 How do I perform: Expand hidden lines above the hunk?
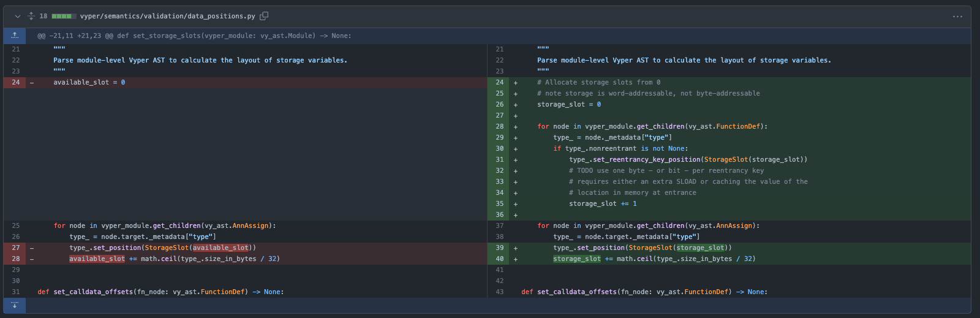click(15, 36)
